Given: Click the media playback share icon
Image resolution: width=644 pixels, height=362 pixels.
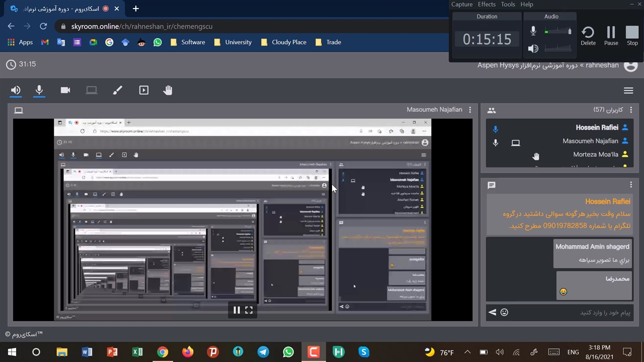Looking at the screenshot, I should [x=144, y=90].
